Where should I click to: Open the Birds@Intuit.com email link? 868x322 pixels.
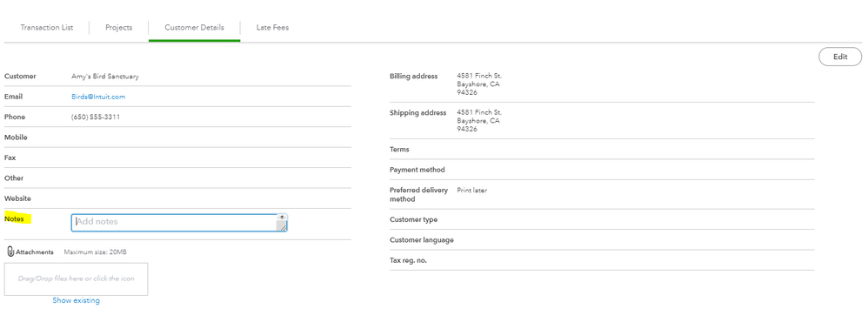98,97
